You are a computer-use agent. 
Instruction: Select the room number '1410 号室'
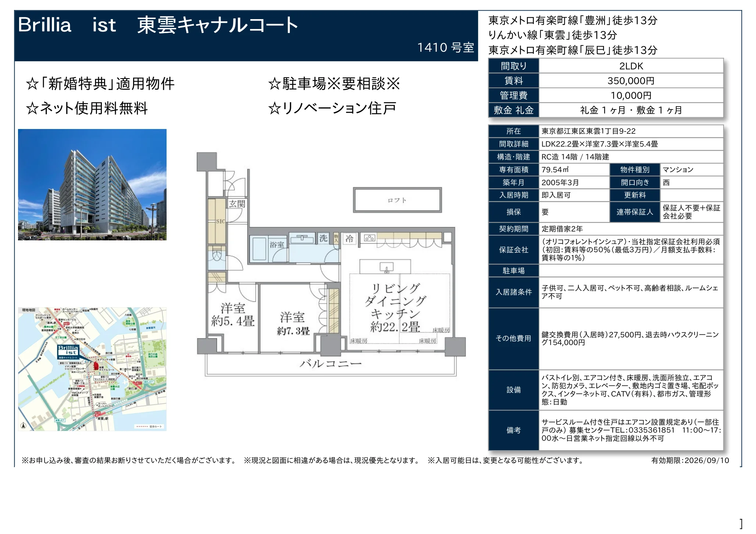pyautogui.click(x=446, y=47)
